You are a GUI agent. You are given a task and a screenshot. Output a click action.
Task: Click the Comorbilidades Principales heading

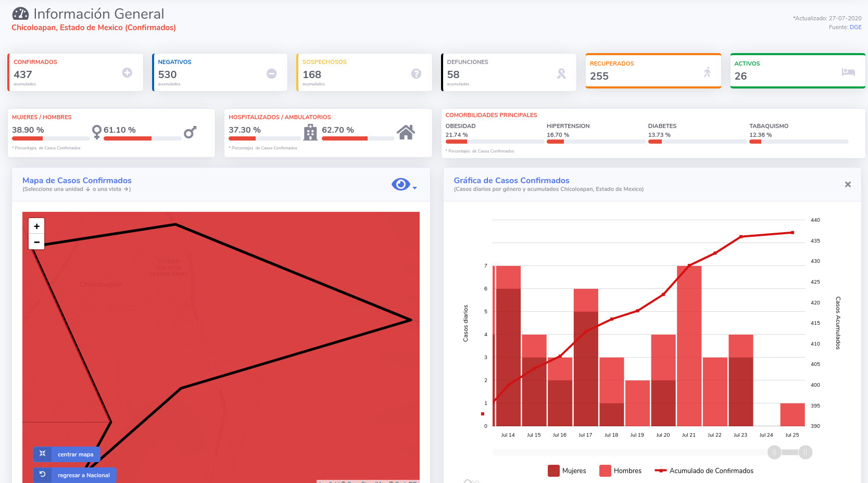[491, 115]
